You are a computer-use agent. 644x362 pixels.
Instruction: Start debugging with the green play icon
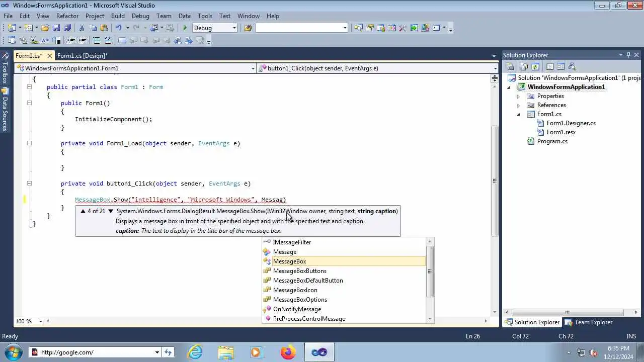click(x=185, y=28)
